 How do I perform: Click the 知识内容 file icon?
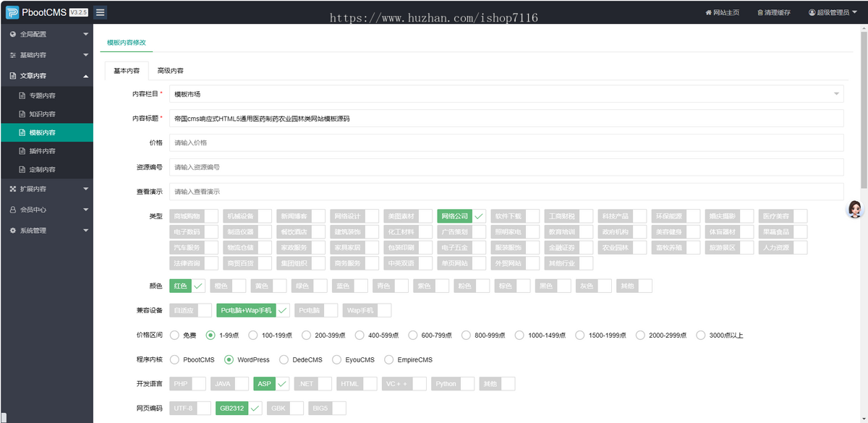click(22, 114)
